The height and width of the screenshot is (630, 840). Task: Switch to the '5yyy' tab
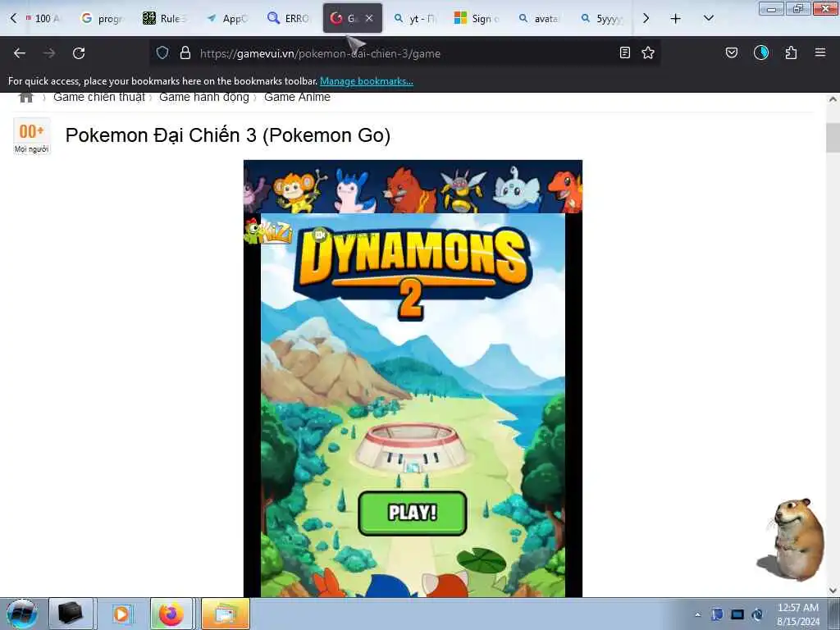point(602,19)
